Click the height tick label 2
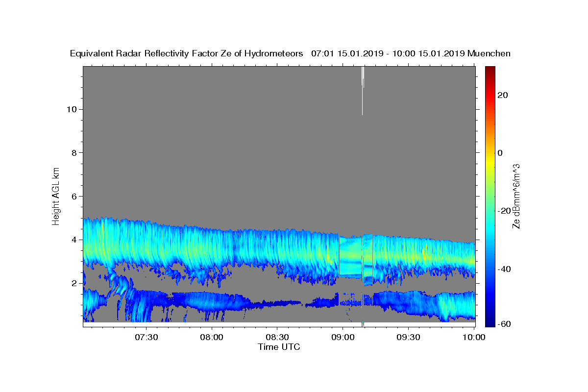Image resolution: width=588 pixels, height=392 pixels. coord(74,283)
